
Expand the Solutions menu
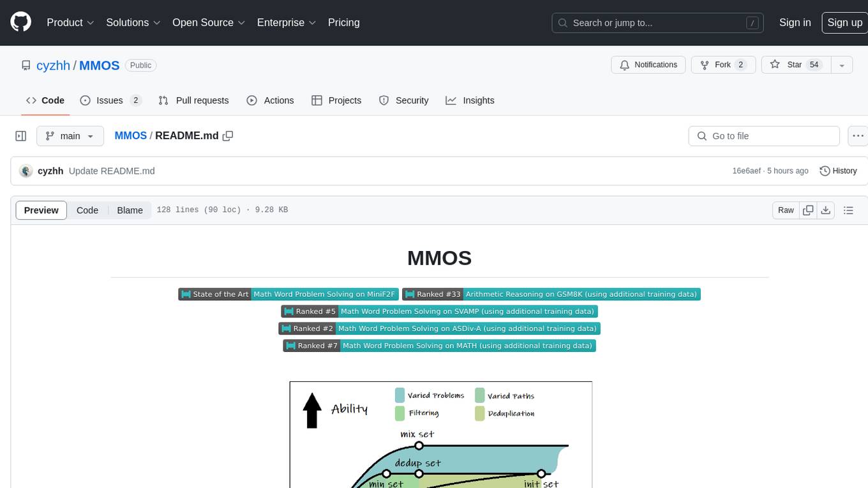point(133,22)
